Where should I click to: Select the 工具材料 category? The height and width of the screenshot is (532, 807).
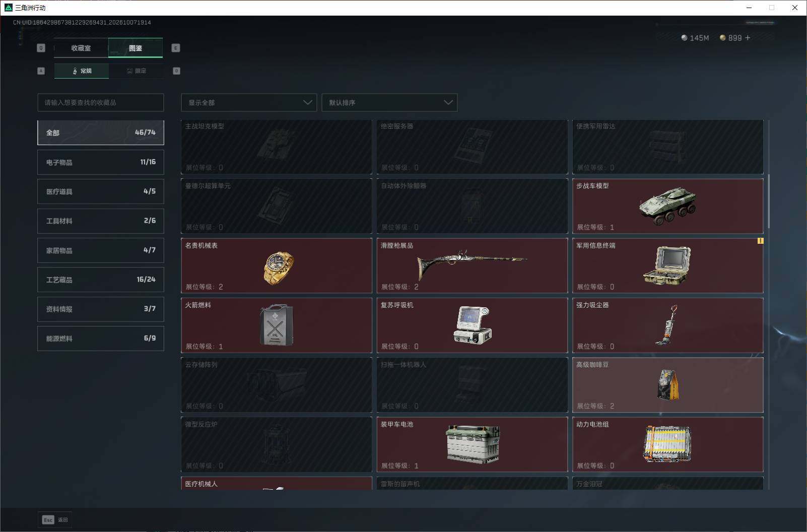point(101,221)
